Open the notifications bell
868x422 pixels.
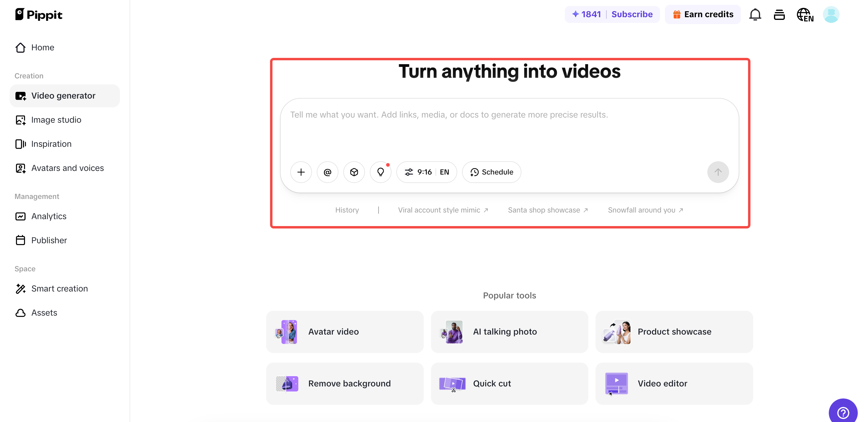[755, 14]
